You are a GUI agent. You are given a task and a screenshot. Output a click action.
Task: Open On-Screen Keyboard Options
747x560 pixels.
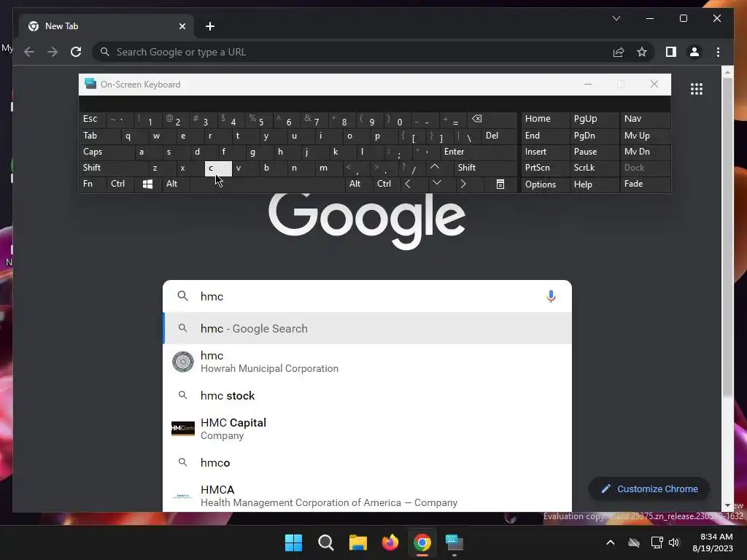(545, 184)
